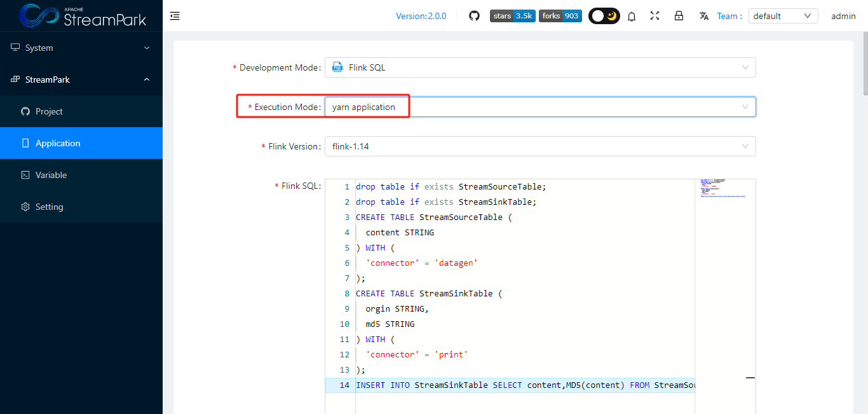This screenshot has width=868, height=414.
Task: Open notifications bell icon
Action: tap(631, 16)
